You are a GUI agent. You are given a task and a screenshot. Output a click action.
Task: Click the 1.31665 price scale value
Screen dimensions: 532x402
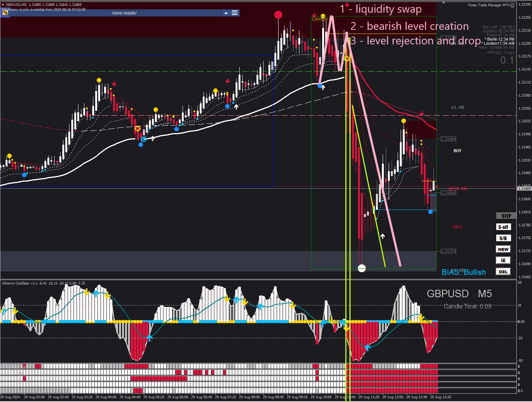click(525, 277)
